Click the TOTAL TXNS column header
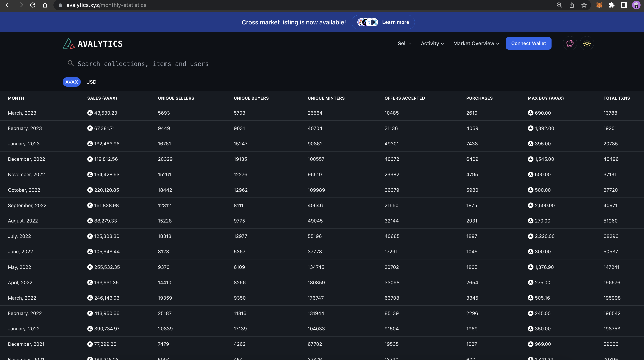Viewport: 644px width, 360px height. click(x=617, y=98)
